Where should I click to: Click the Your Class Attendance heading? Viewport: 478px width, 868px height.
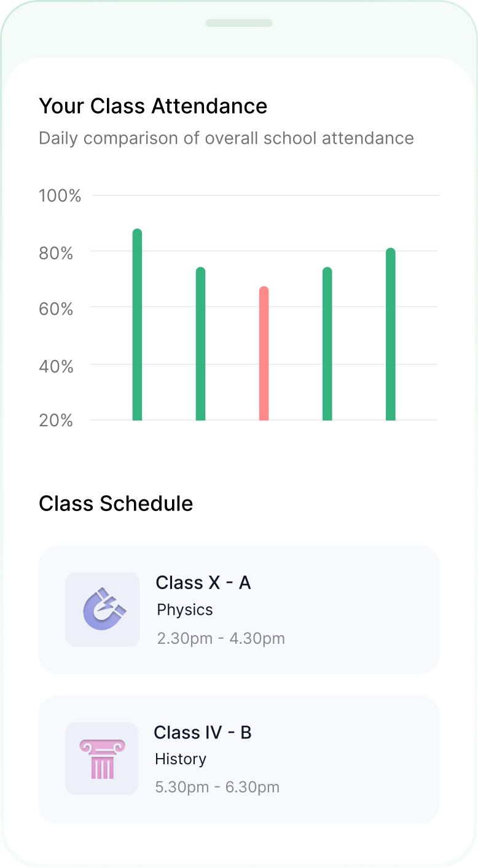click(153, 106)
